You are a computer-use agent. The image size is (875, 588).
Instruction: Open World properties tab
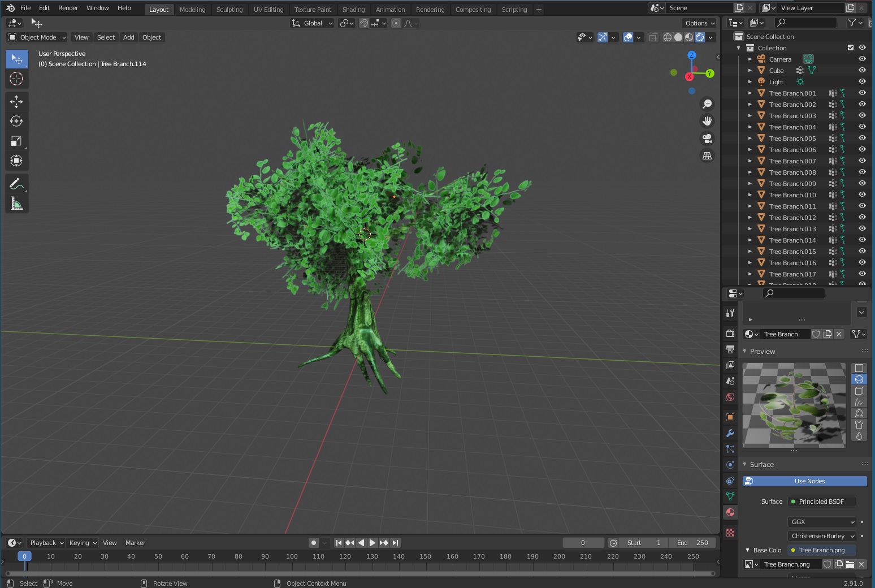(x=730, y=397)
